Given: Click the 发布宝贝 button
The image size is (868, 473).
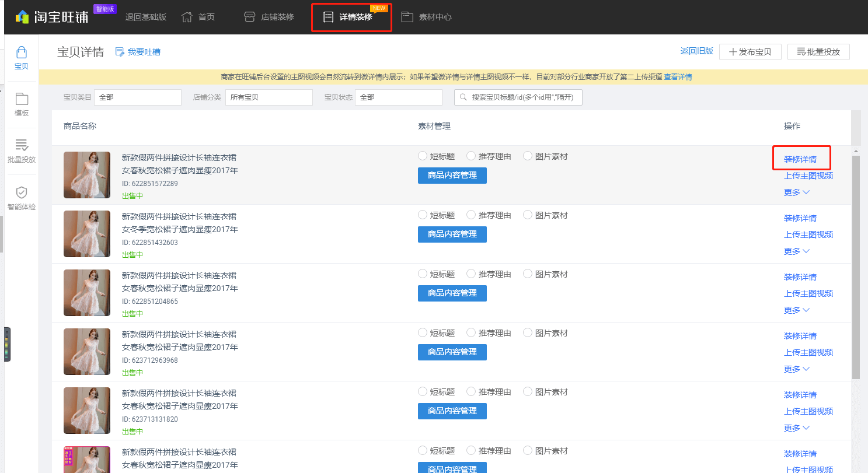Looking at the screenshot, I should tap(750, 52).
